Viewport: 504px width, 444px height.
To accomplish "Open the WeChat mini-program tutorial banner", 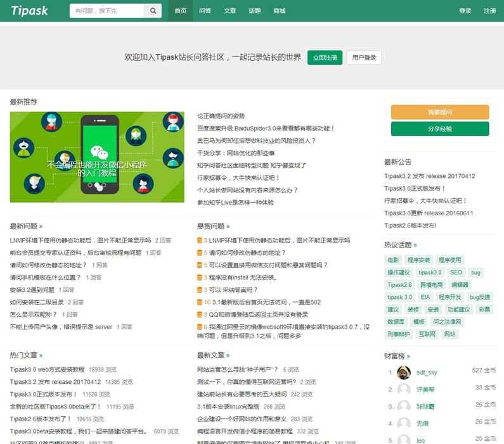I will [97, 157].
